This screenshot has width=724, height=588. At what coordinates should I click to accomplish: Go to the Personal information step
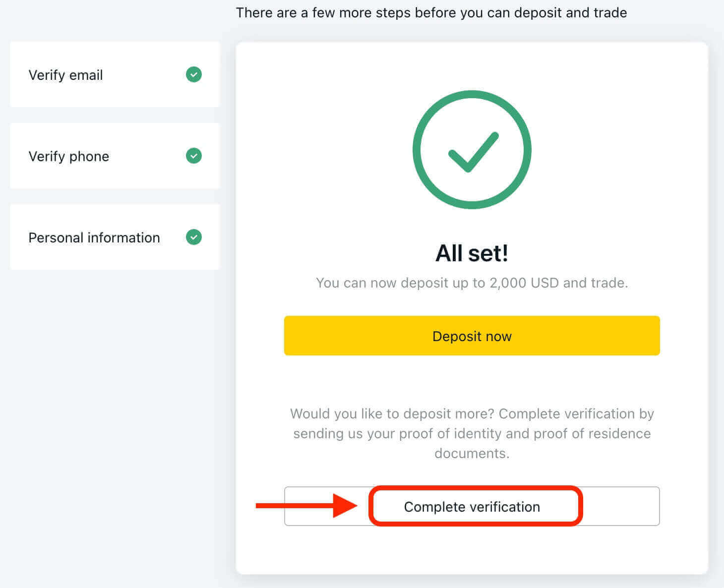pyautogui.click(x=94, y=237)
